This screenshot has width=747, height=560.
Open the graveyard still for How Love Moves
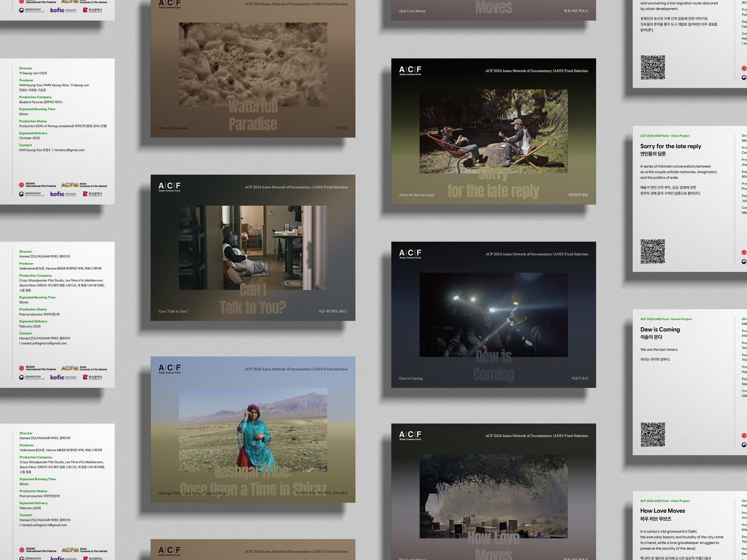pos(493,496)
